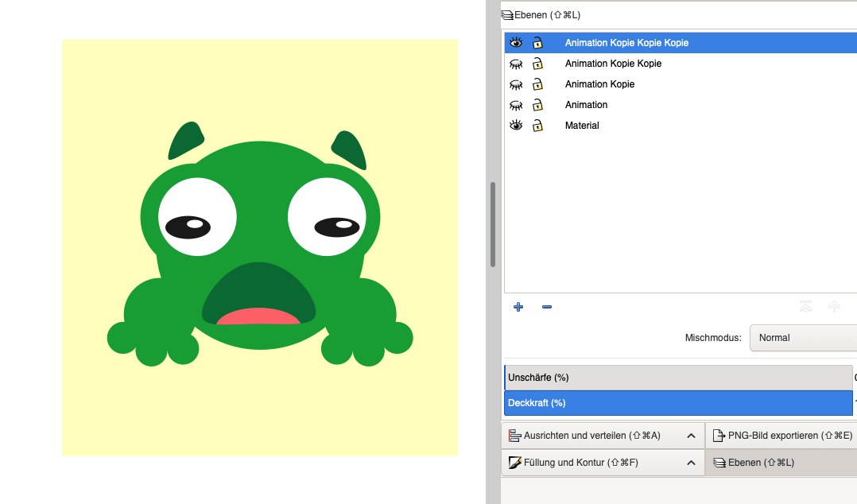857x504 pixels.
Task: Unlock the Material layer padlock
Action: pyautogui.click(x=537, y=126)
